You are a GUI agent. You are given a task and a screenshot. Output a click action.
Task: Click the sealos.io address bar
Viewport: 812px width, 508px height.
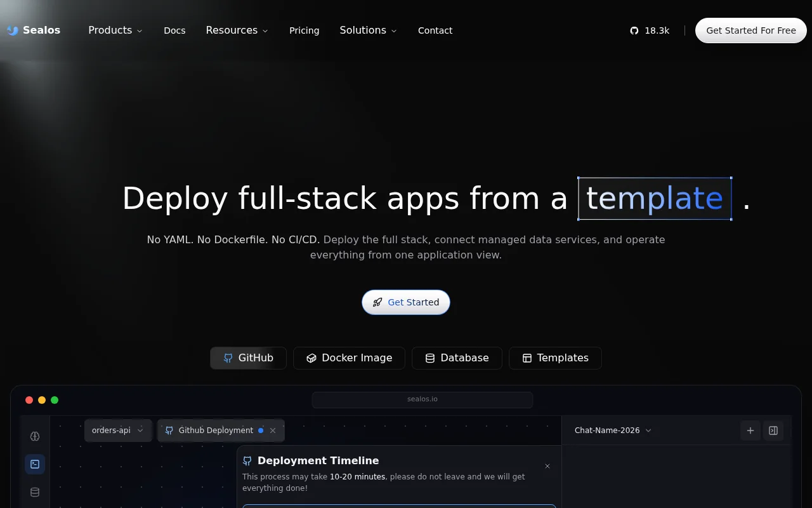[422, 399]
